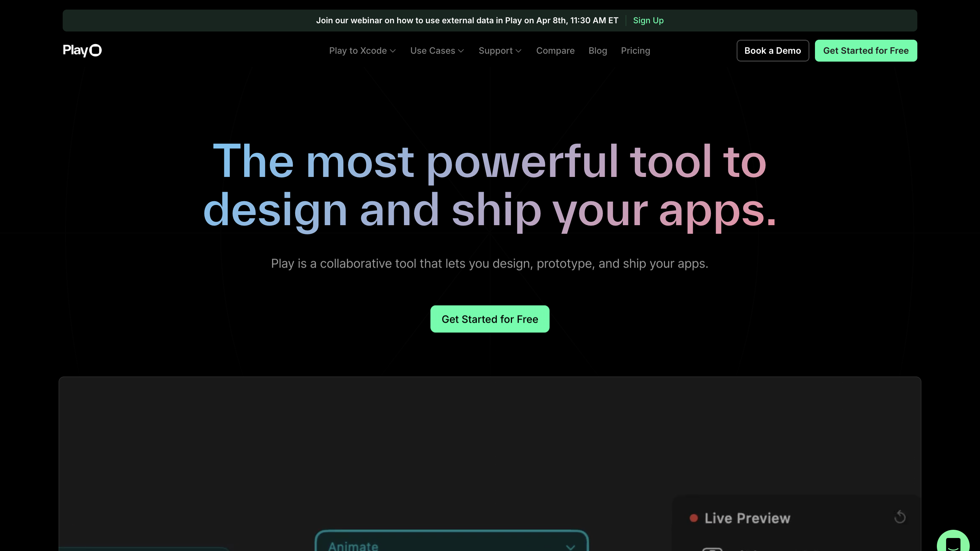Click the Live Preview label
980x551 pixels.
pos(747,518)
